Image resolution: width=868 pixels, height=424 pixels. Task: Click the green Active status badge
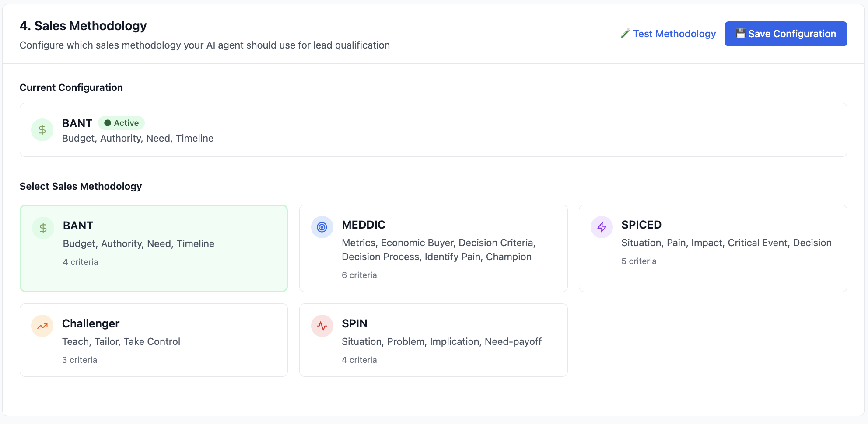point(122,123)
